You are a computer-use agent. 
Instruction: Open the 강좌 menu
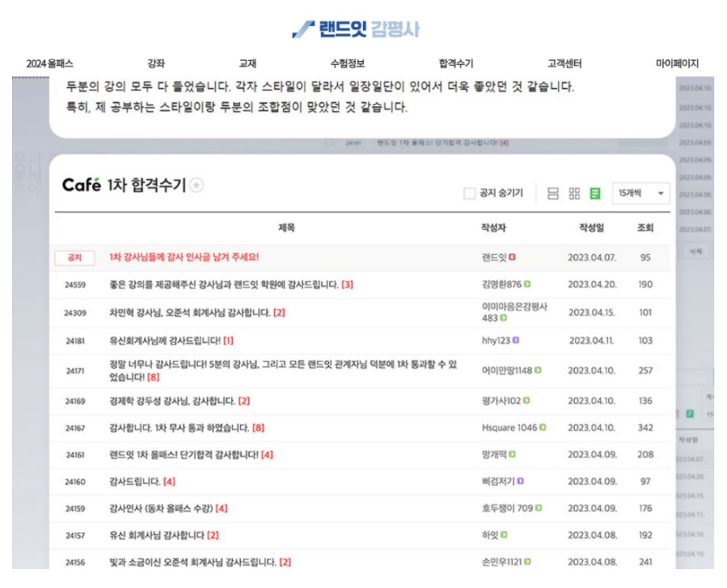[x=155, y=63]
